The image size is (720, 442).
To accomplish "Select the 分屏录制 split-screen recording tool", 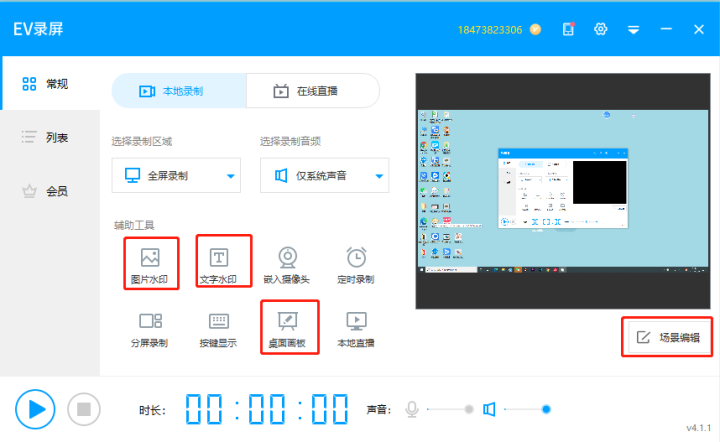I will click(150, 330).
